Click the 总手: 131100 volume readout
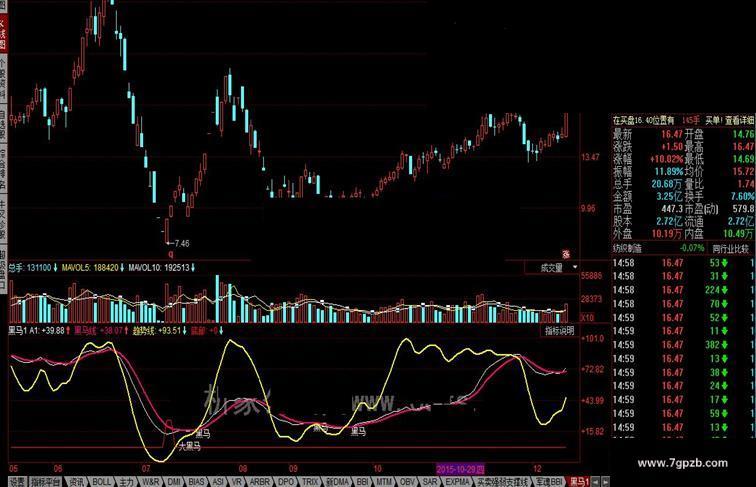Viewport: 756px width, 487px height. 29,268
